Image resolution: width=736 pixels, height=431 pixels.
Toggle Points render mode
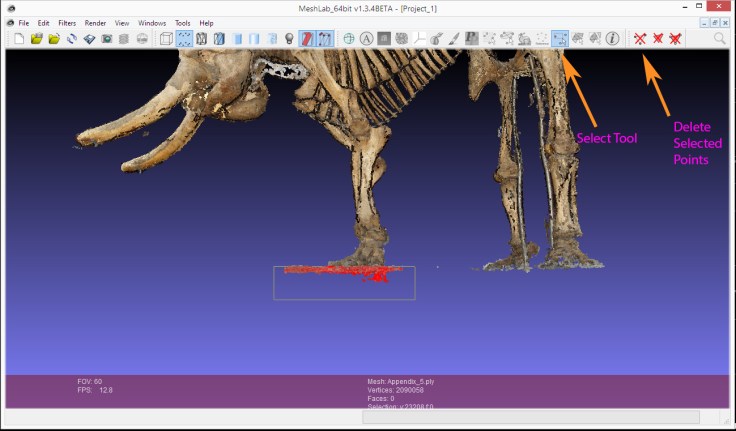184,39
